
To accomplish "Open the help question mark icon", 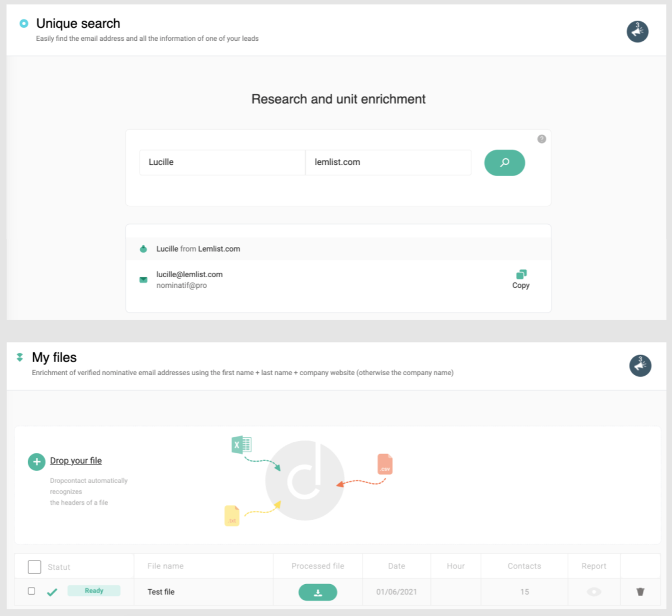I will (542, 139).
